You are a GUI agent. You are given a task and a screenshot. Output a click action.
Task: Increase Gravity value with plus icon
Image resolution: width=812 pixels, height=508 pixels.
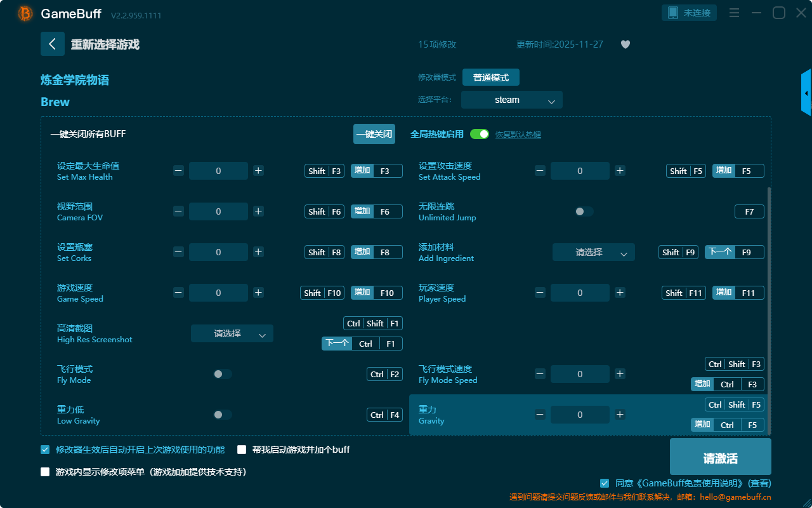pos(620,415)
